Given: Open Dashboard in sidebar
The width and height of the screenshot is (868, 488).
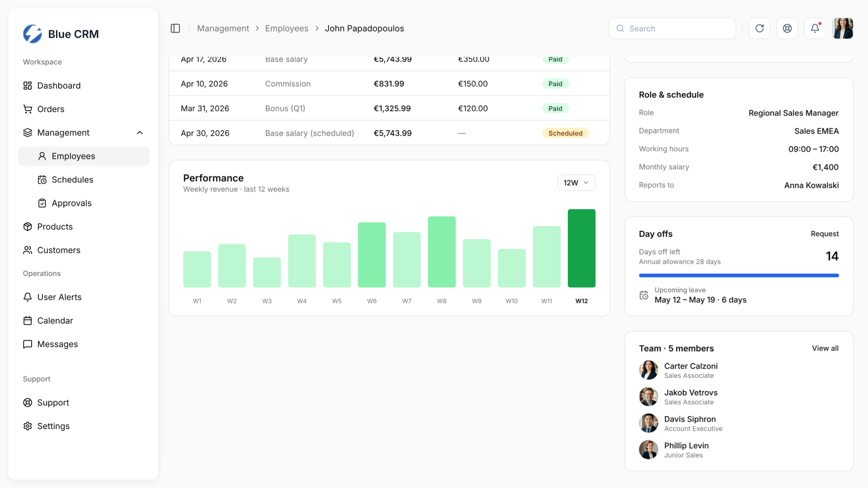Looking at the screenshot, I should (84, 85).
